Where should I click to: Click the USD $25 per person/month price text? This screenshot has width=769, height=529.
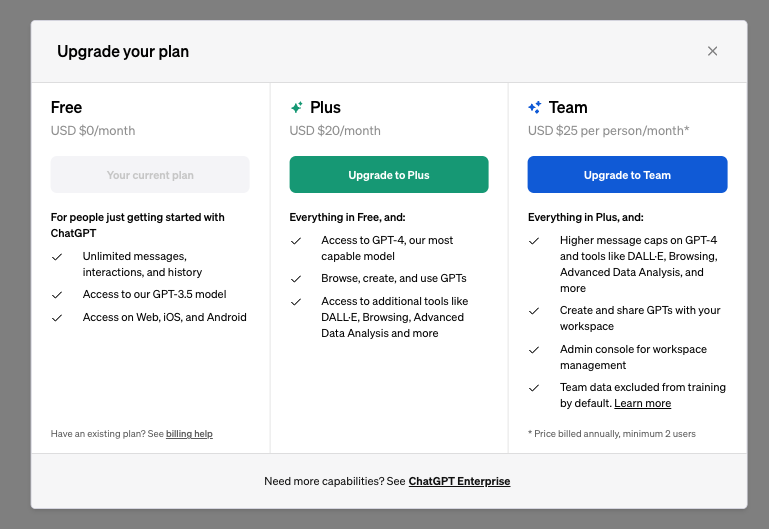tap(608, 131)
